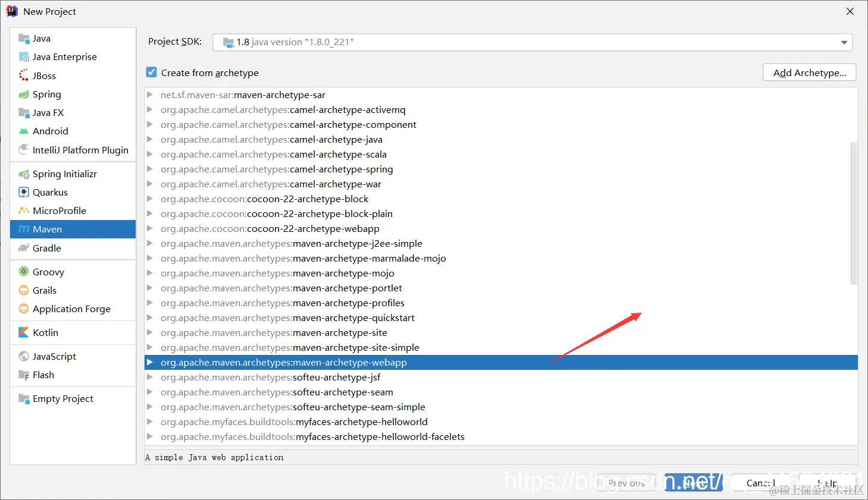Select the Spring leaf icon
The height and width of the screenshot is (500, 868).
click(24, 94)
